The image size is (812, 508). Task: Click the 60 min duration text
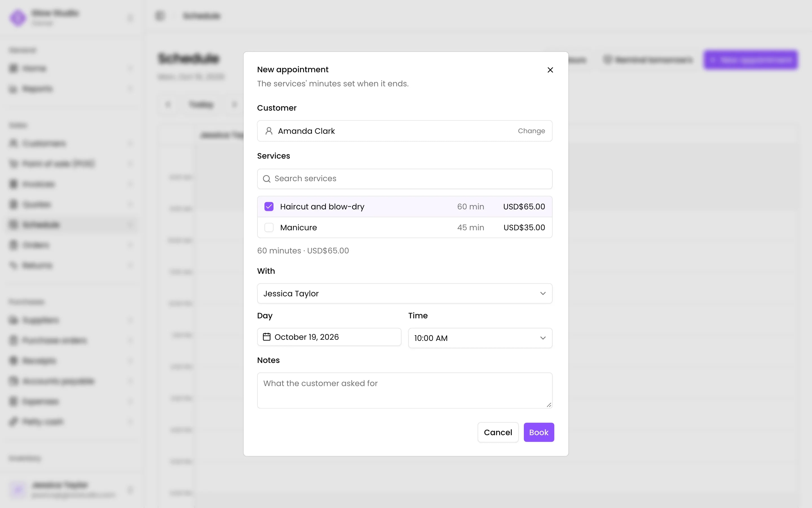471,207
